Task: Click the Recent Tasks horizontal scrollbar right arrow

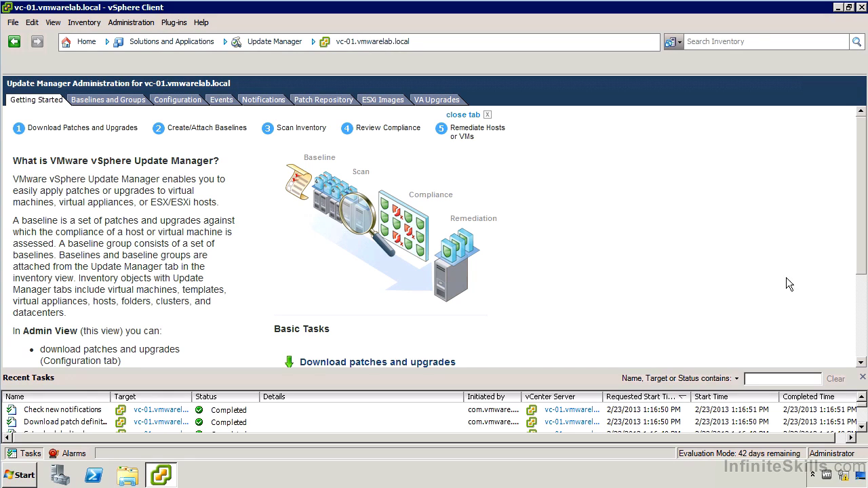Action: [x=852, y=438]
